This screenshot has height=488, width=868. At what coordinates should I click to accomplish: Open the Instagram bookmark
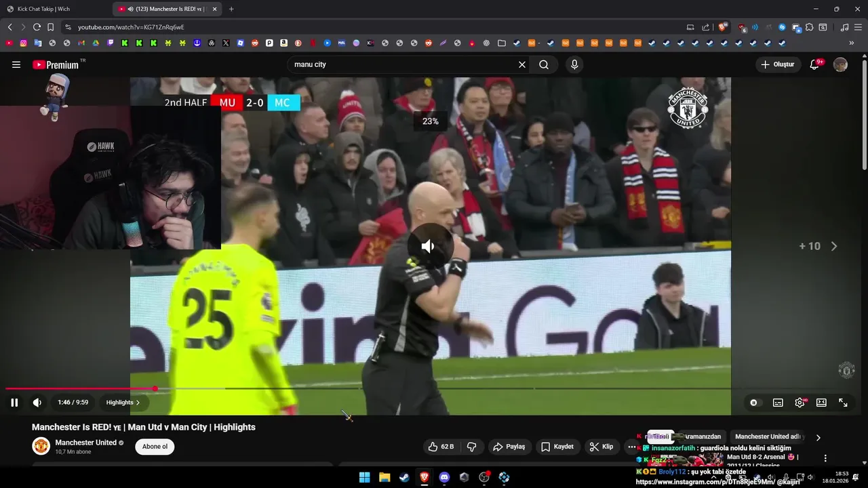click(23, 43)
